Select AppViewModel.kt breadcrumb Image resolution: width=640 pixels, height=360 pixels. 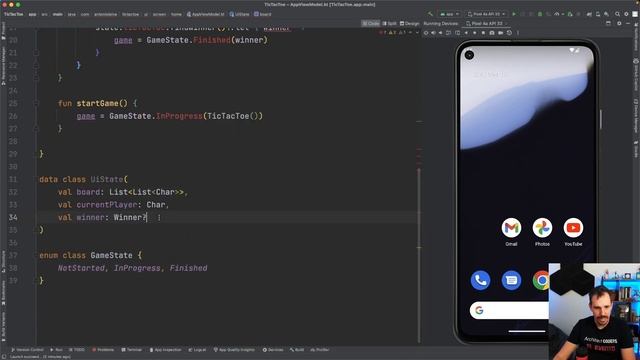[205, 14]
